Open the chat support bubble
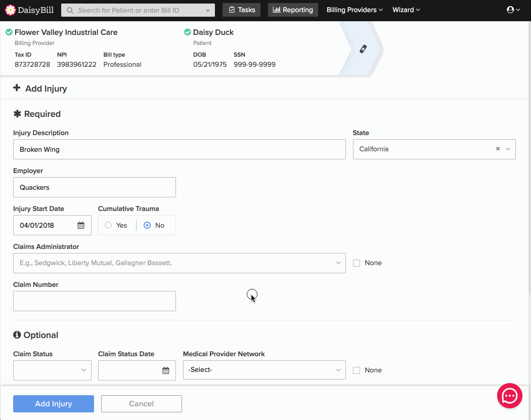Screen dimensions: 531x420 (510, 396)
